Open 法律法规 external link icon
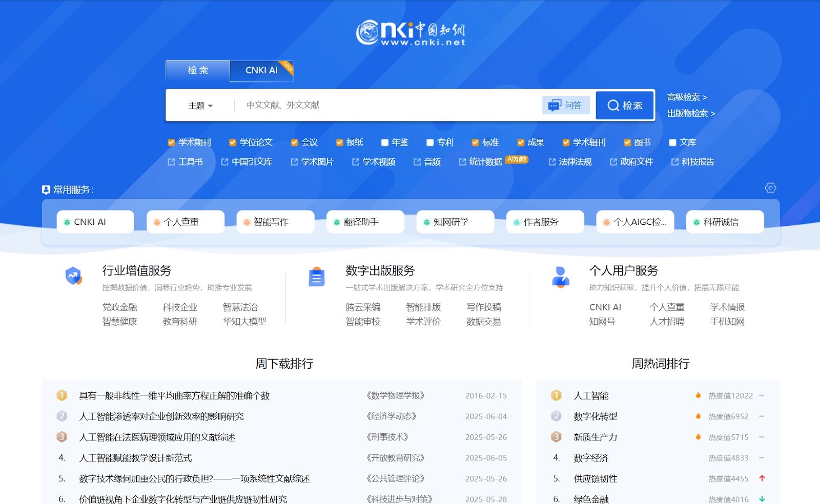 coord(552,162)
